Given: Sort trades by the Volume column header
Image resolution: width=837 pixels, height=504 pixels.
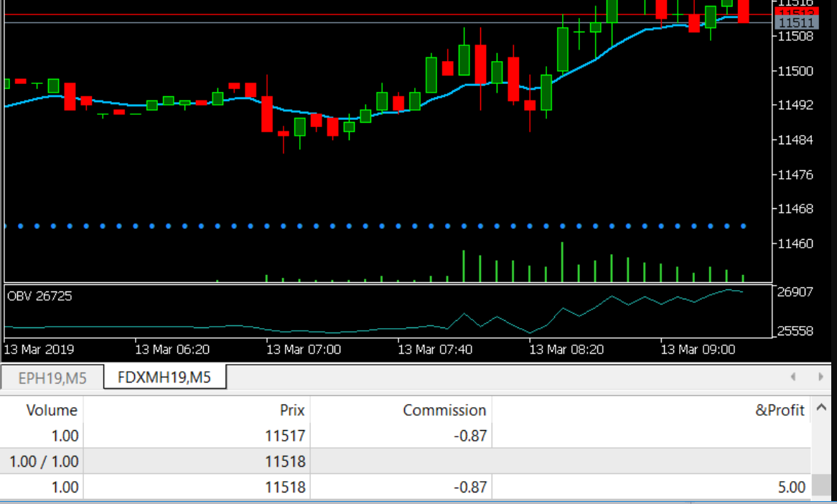Looking at the screenshot, I should 51,410.
